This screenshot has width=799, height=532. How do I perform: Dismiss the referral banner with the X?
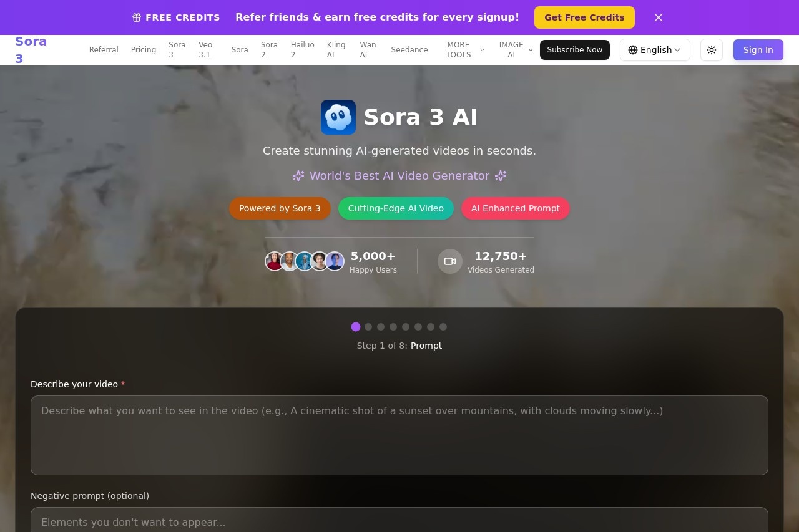[659, 17]
